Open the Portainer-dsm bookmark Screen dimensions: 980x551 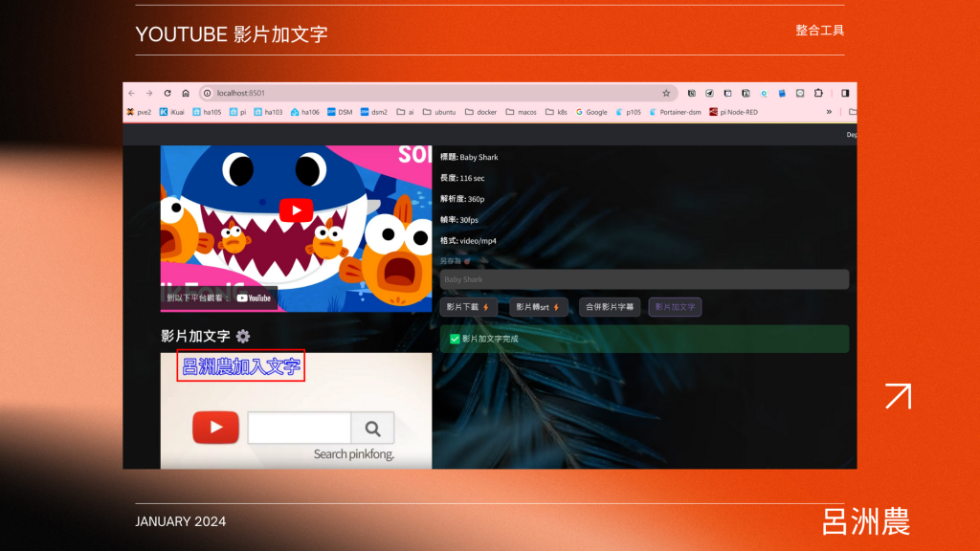click(x=675, y=113)
